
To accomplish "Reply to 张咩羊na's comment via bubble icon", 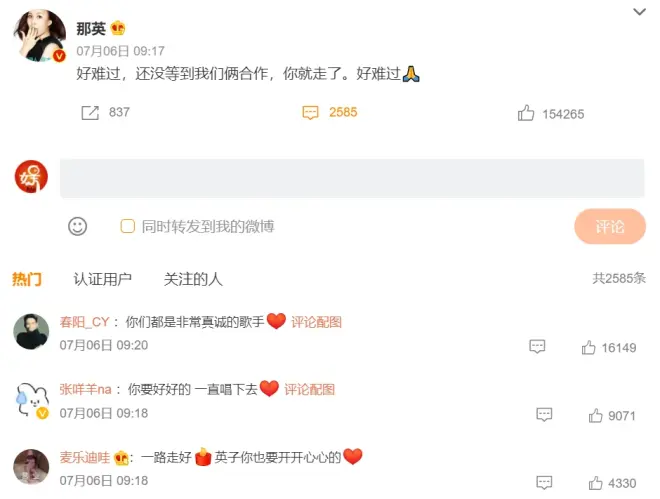I will [544, 414].
